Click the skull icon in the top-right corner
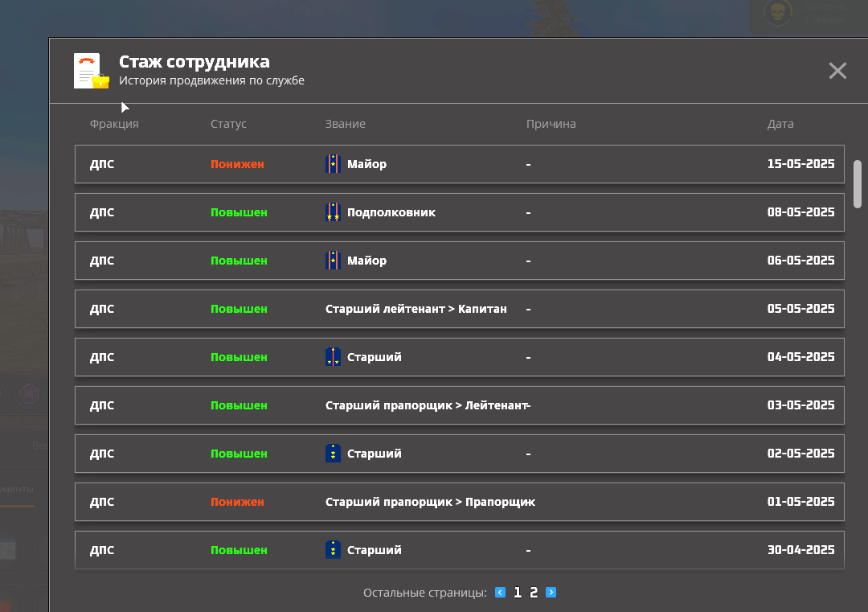 click(776, 14)
